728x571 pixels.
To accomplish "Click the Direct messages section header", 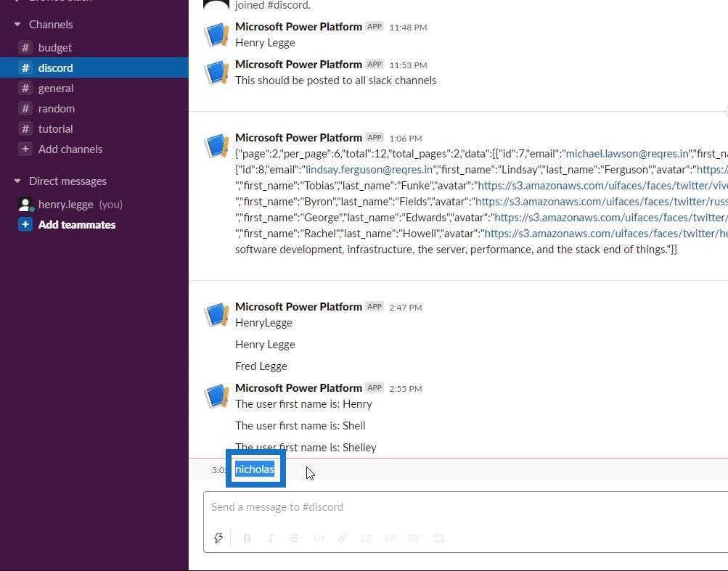I will click(x=68, y=181).
